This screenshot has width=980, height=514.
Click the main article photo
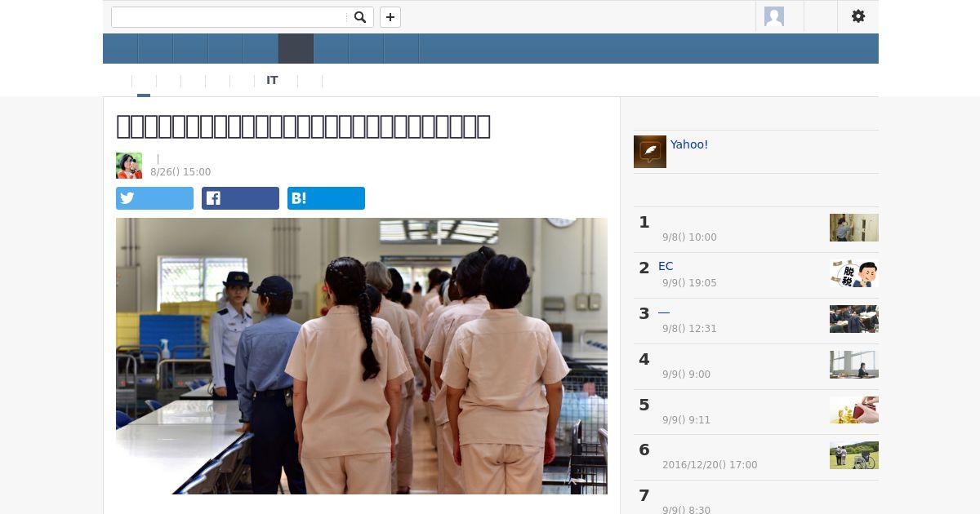coord(362,356)
